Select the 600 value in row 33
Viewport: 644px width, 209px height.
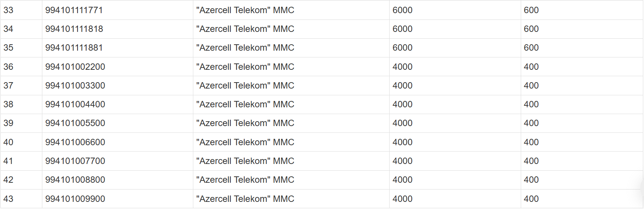[x=531, y=10]
